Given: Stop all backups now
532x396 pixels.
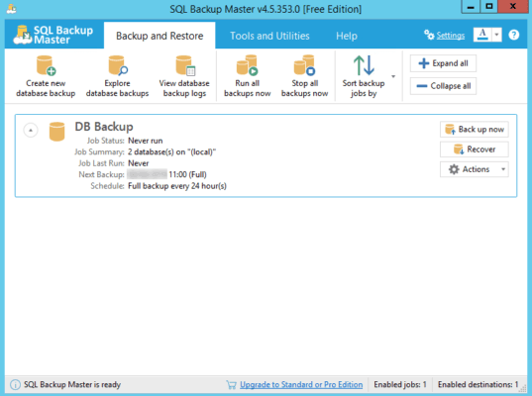Looking at the screenshot, I should click(x=305, y=76).
